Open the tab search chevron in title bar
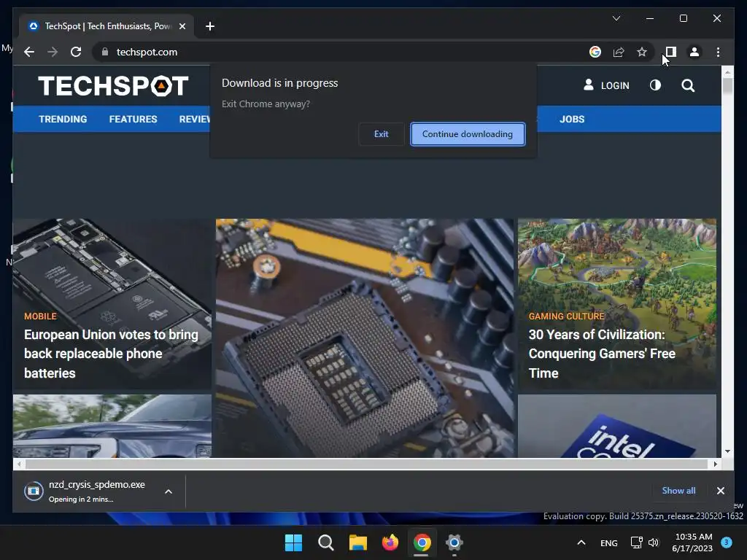Image resolution: width=747 pixels, height=560 pixels. coord(616,18)
